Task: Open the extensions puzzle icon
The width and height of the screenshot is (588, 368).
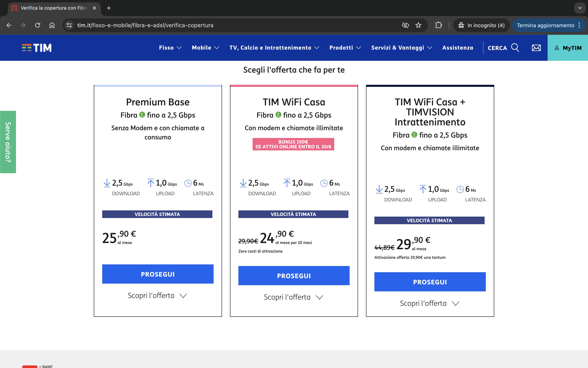Action: (x=439, y=25)
